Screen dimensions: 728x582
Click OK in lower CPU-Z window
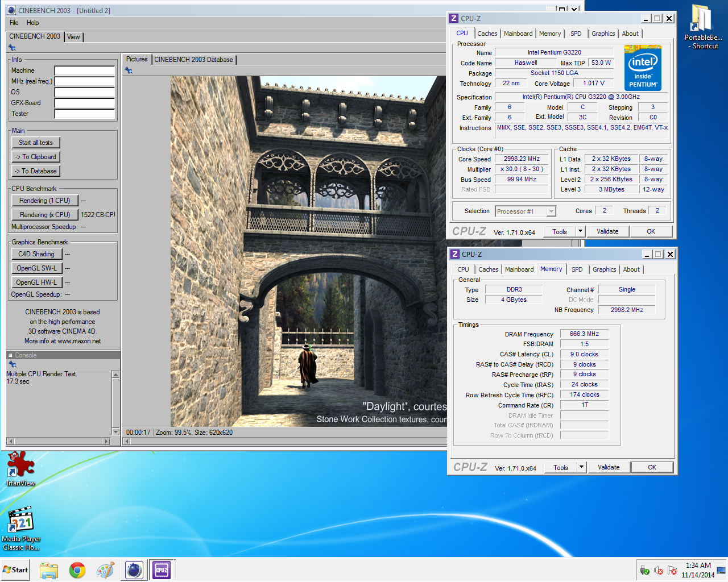click(652, 467)
